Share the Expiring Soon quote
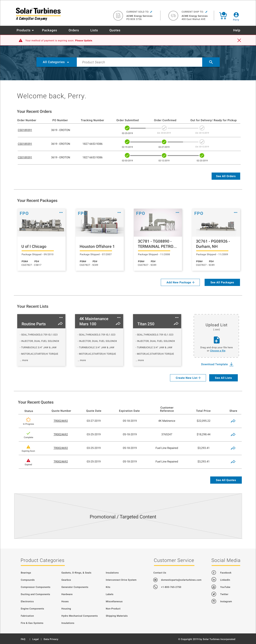Image resolution: width=256 pixels, height=644 pixels. click(233, 448)
